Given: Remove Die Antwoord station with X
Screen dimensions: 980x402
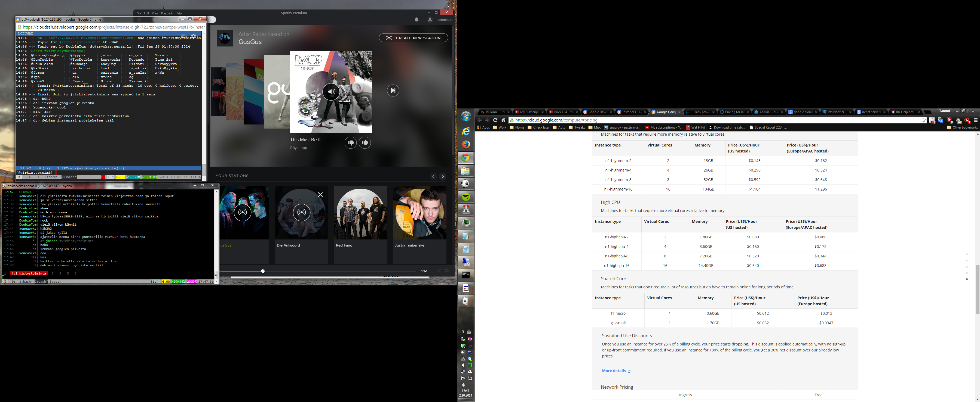Looking at the screenshot, I should coord(320,195).
